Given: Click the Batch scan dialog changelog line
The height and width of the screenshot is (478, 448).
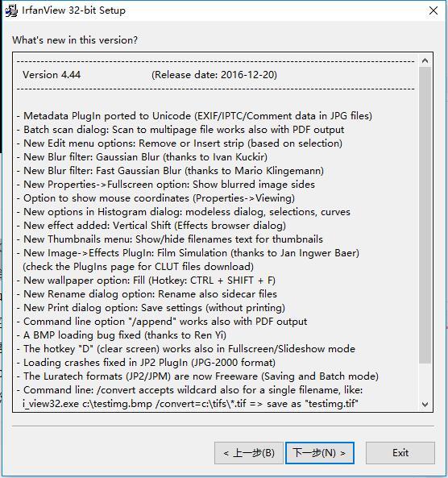Looking at the screenshot, I should click(x=180, y=130).
